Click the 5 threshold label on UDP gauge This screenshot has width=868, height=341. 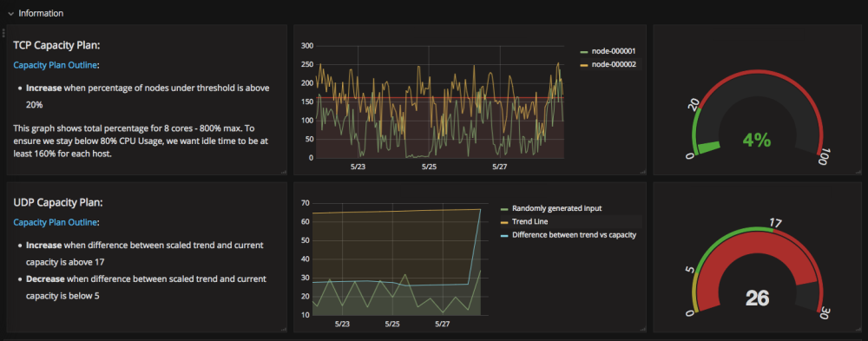pyautogui.click(x=690, y=270)
